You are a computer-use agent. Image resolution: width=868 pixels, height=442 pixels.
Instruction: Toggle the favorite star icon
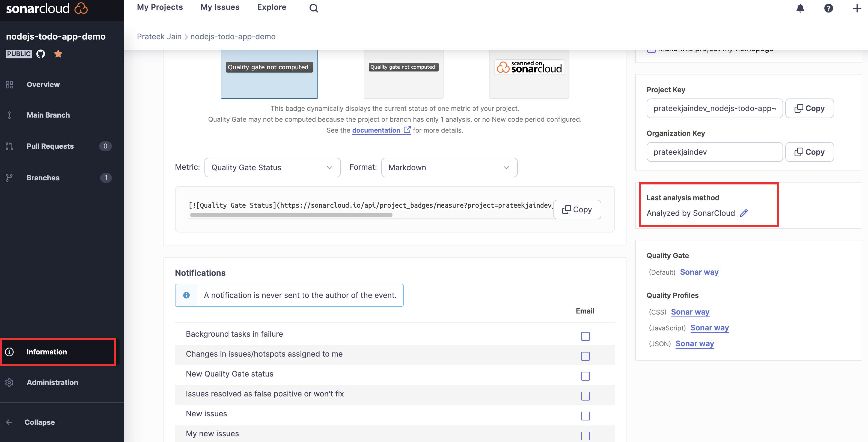click(58, 54)
